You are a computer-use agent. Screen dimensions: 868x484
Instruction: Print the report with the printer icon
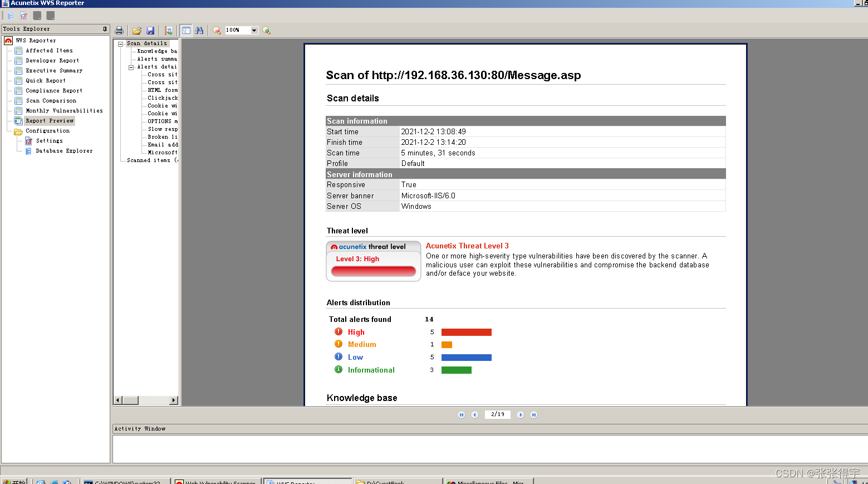[x=119, y=31]
